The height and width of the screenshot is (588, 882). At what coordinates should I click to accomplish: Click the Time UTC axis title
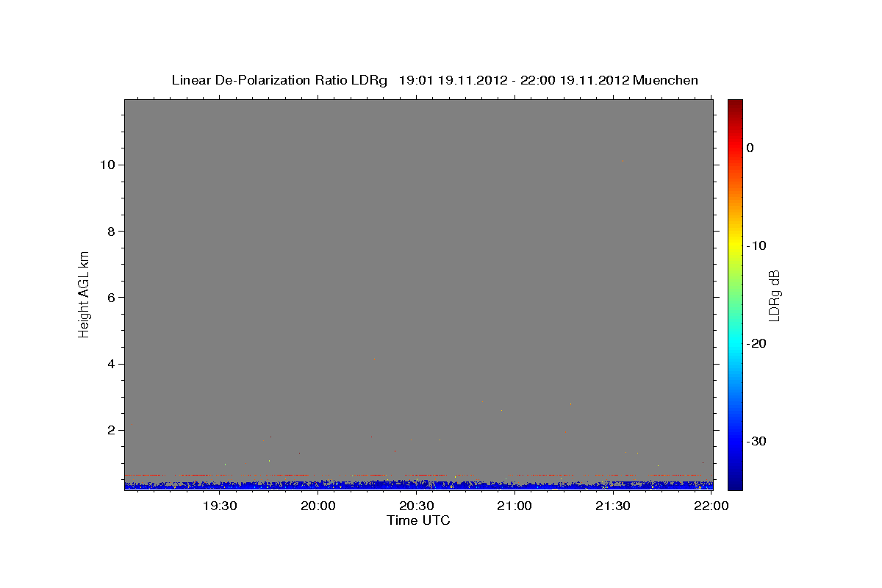click(418, 520)
